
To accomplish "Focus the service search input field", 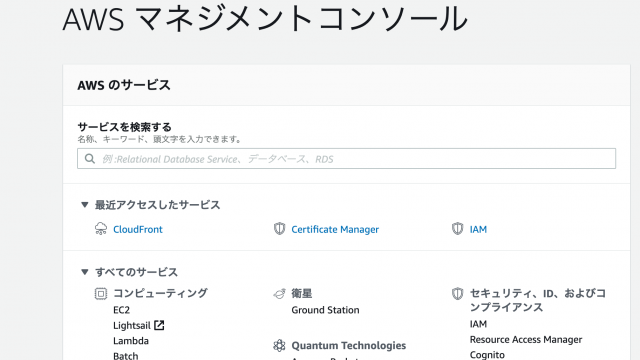I will pos(347,158).
